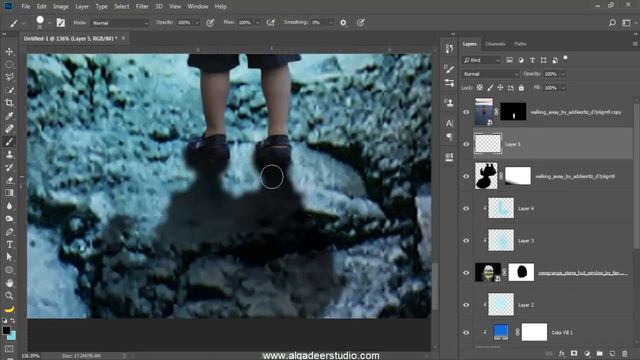Select the Layer 5 thumbnail
640x360 pixels.
[488, 144]
